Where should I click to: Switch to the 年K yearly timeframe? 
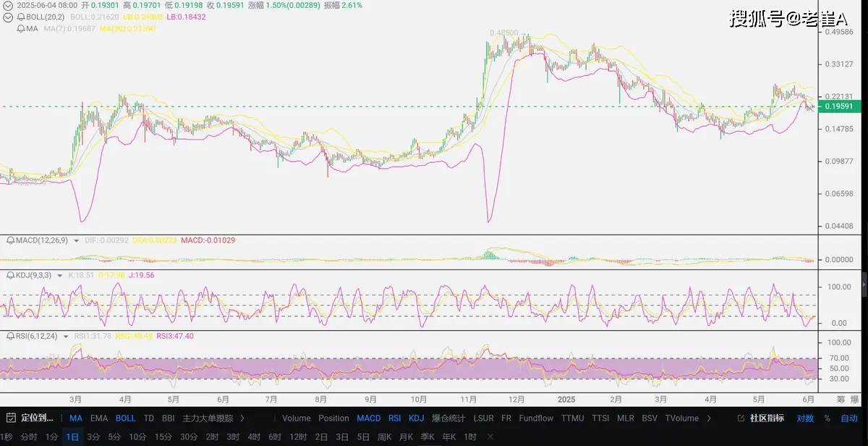coord(449,437)
